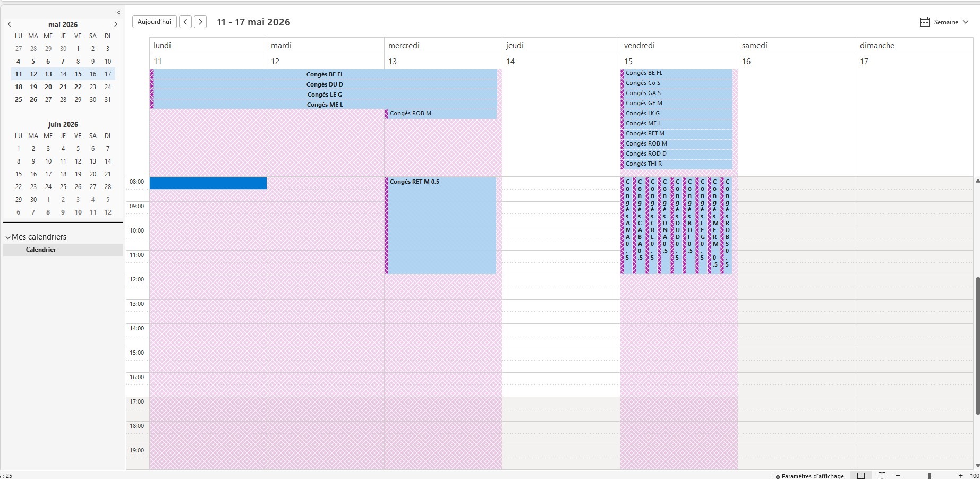Show previous month in mini calendar

[9, 24]
